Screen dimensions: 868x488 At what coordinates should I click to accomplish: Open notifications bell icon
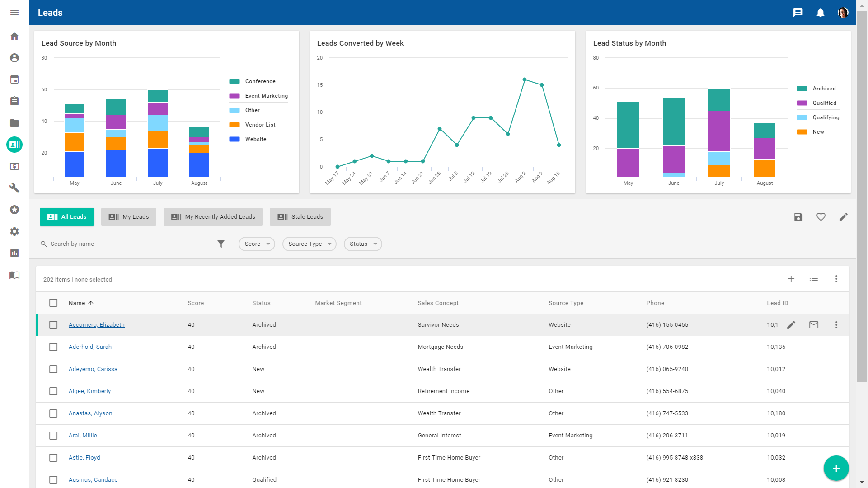pyautogui.click(x=821, y=13)
